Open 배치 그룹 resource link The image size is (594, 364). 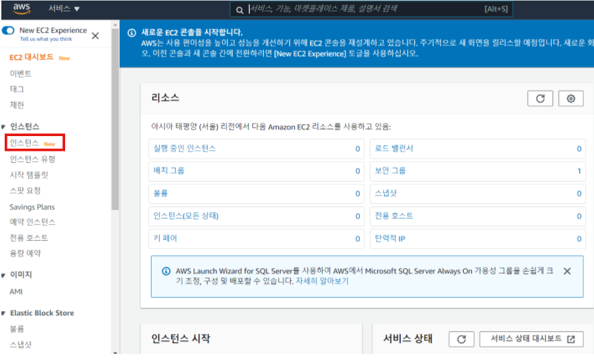pos(168,171)
